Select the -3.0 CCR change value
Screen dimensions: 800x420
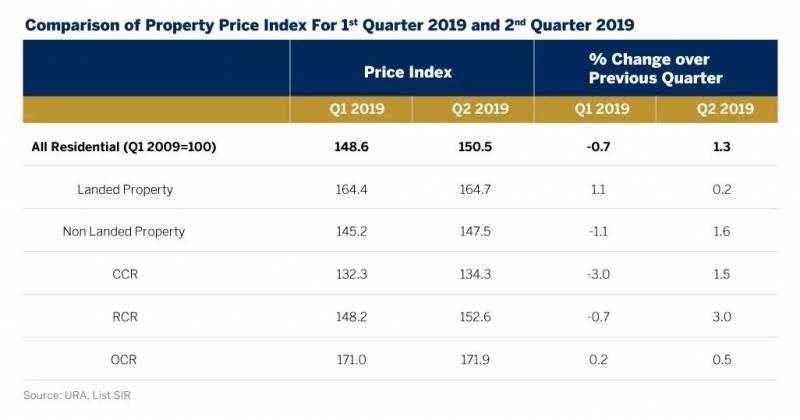click(596, 273)
